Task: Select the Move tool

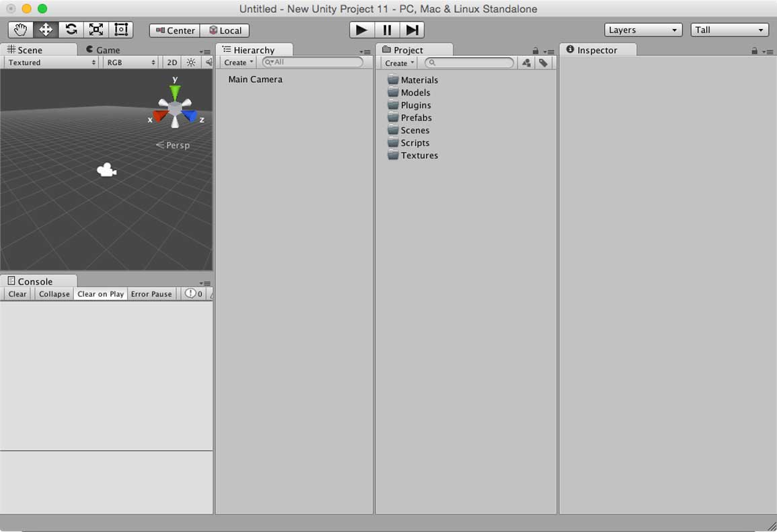Action: (46, 30)
